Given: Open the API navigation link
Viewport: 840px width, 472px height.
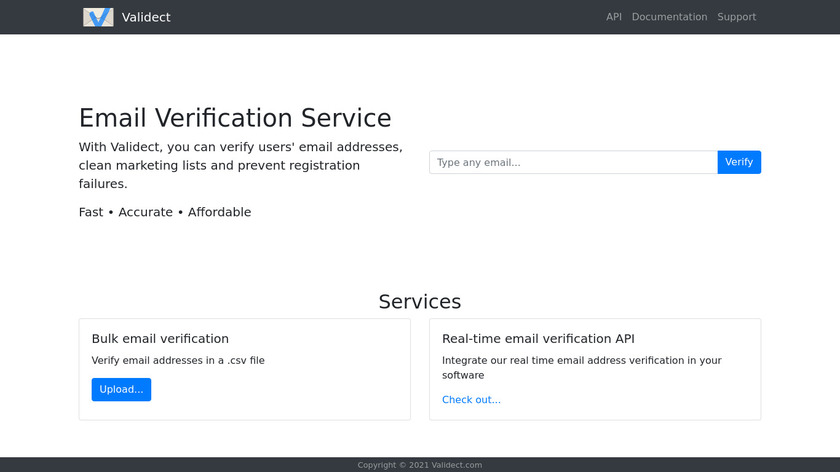Looking at the screenshot, I should (614, 17).
